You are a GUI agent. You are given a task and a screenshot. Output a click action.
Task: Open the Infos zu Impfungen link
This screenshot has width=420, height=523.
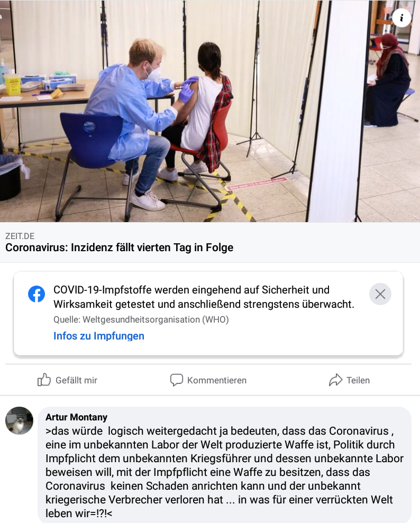99,336
